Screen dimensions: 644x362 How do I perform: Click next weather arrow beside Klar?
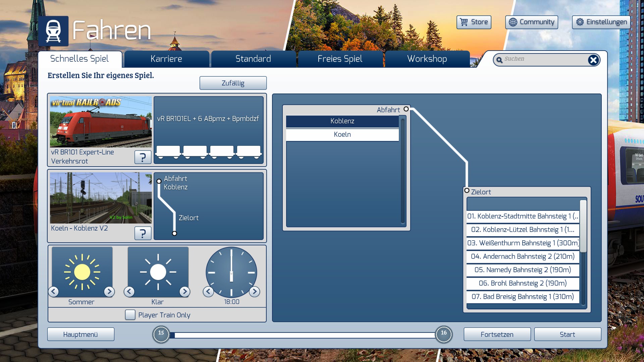point(184,292)
